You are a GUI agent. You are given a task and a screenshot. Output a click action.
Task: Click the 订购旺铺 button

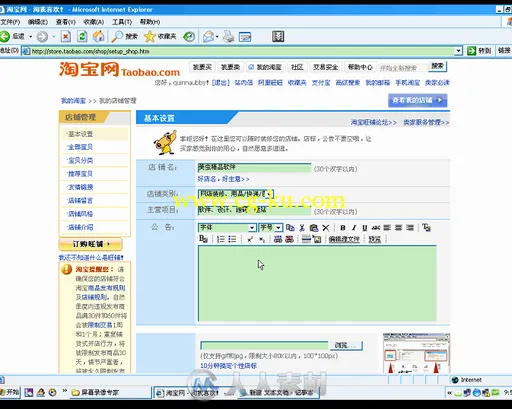click(x=90, y=244)
